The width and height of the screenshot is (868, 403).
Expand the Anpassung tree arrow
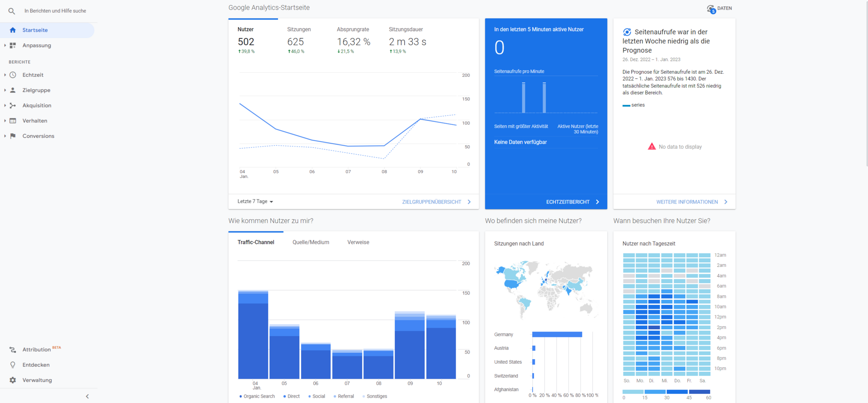[x=5, y=46]
